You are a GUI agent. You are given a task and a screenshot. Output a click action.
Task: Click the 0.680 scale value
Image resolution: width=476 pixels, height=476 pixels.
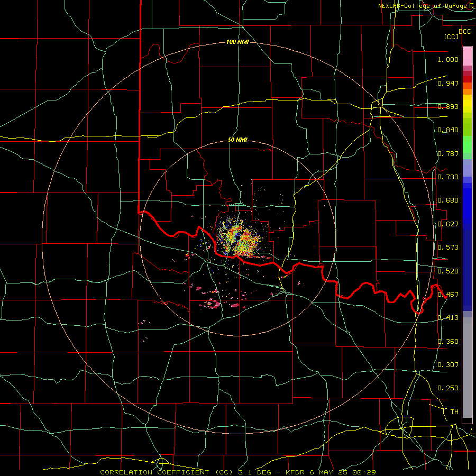coord(448,200)
